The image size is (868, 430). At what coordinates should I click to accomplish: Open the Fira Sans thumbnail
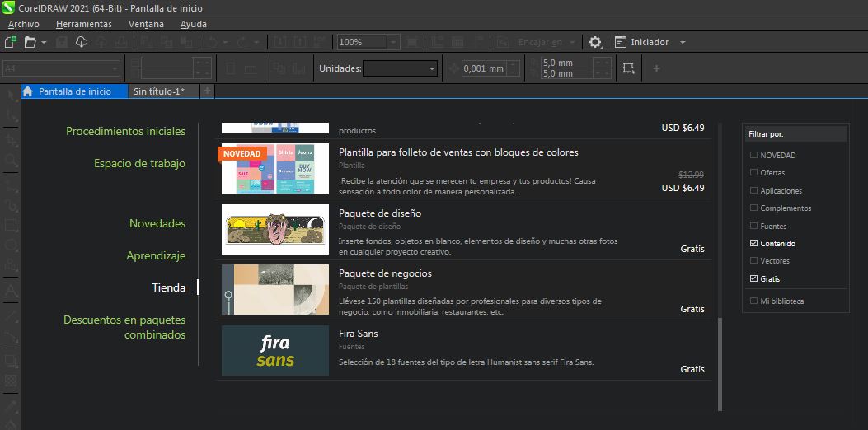[275, 350]
